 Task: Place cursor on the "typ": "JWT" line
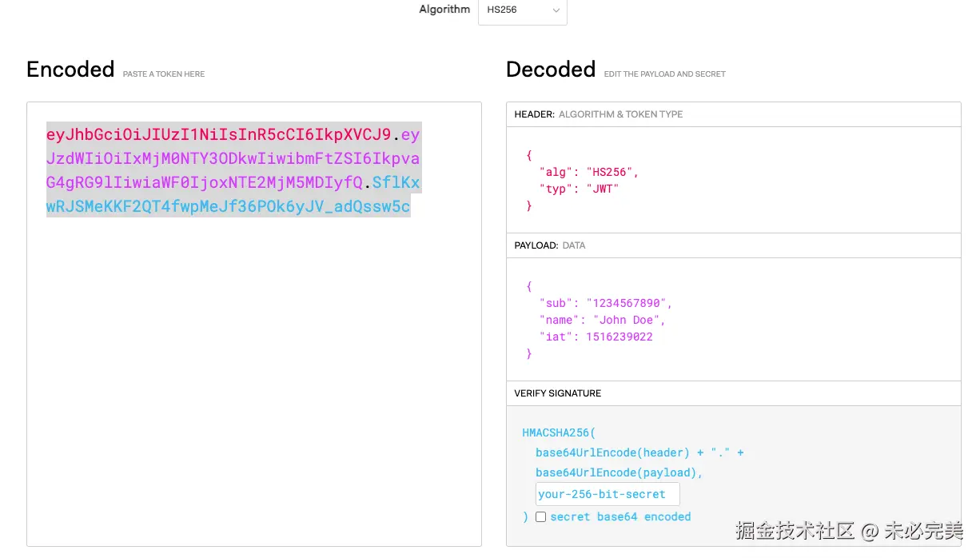[580, 189]
